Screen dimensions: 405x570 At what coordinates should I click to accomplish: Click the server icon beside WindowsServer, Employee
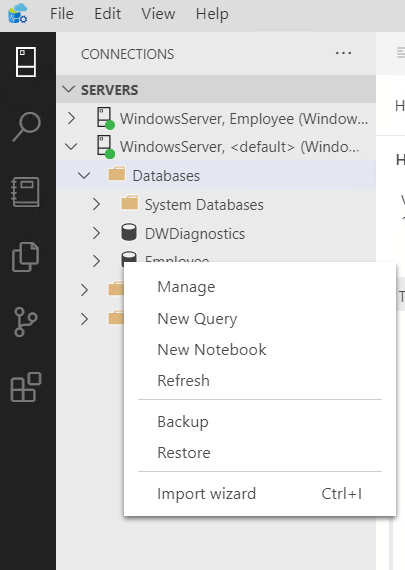[x=105, y=118]
